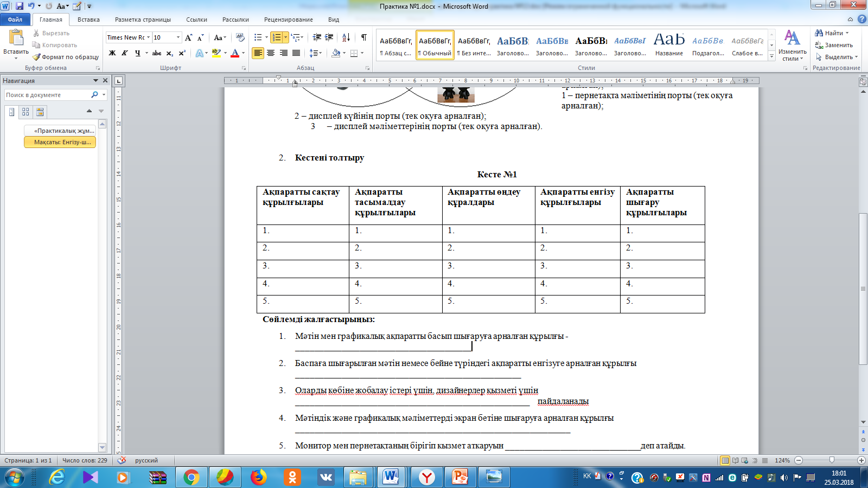This screenshot has height=488, width=868.
Task: Justify text alignment
Action: [x=296, y=53]
